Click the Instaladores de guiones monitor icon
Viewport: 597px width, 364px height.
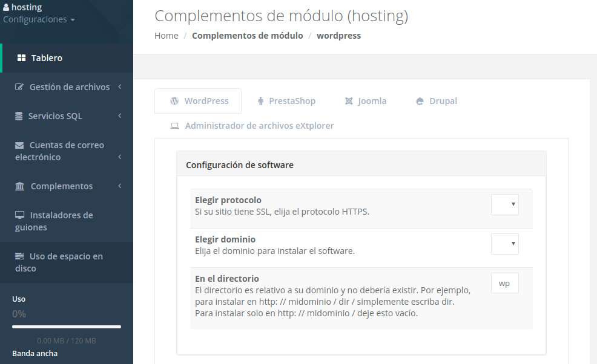coord(19,215)
